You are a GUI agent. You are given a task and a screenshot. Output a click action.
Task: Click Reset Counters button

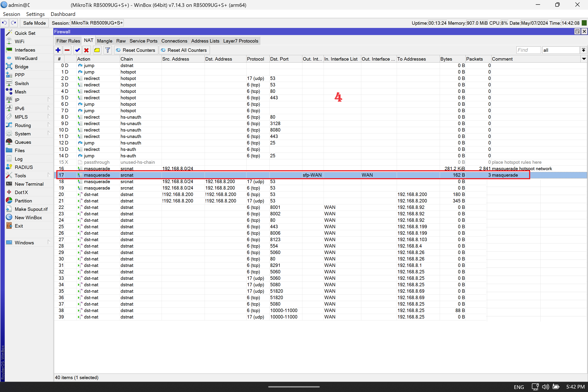pyautogui.click(x=136, y=50)
